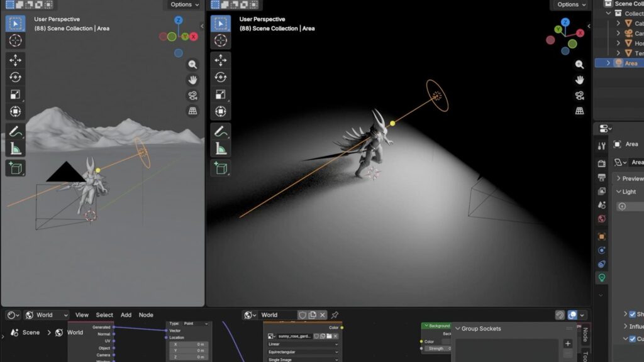Select the Cursor tool in left viewport
This screenshot has height=362, width=644.
(16, 41)
